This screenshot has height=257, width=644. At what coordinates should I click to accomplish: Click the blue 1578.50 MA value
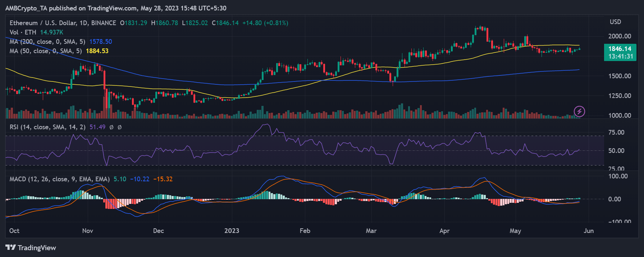101,42
